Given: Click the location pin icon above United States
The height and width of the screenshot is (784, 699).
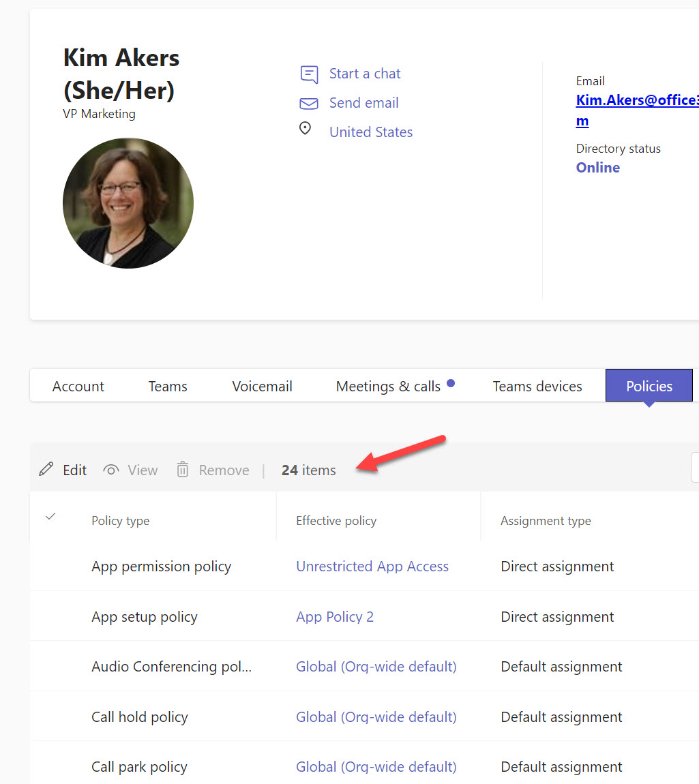Looking at the screenshot, I should click(305, 128).
